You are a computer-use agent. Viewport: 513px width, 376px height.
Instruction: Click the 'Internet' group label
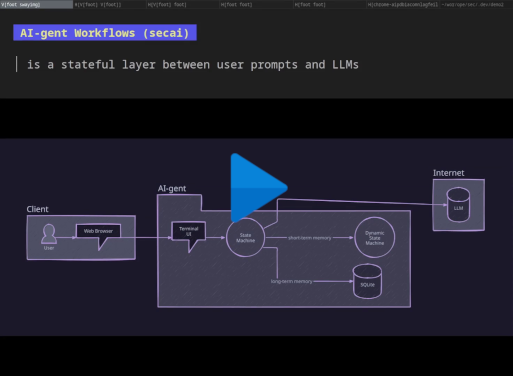[448, 173]
